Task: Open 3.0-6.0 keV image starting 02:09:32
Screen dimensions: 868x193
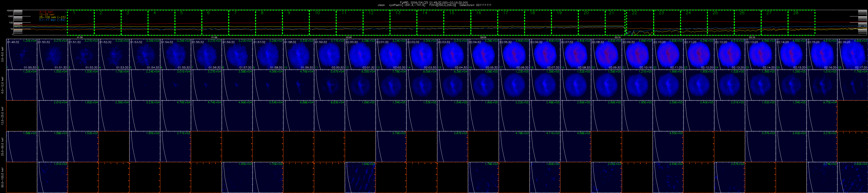Action: (x=637, y=54)
